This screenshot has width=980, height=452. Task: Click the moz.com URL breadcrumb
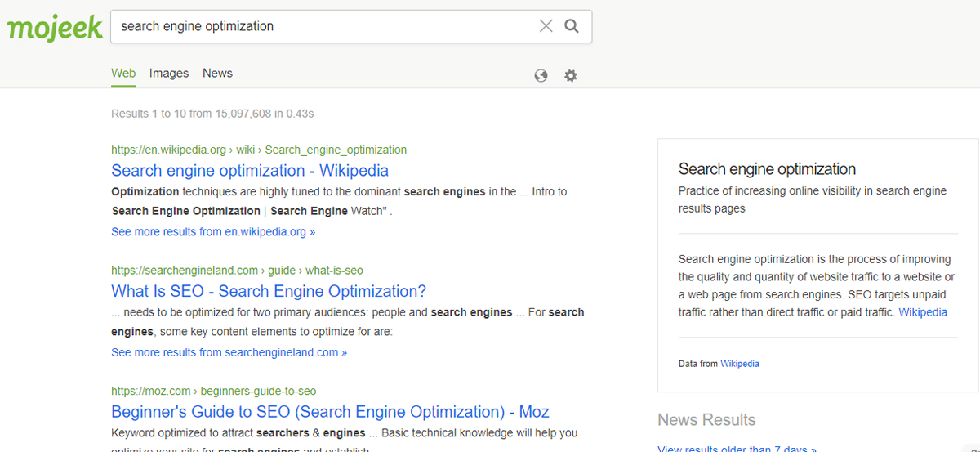coord(213,392)
